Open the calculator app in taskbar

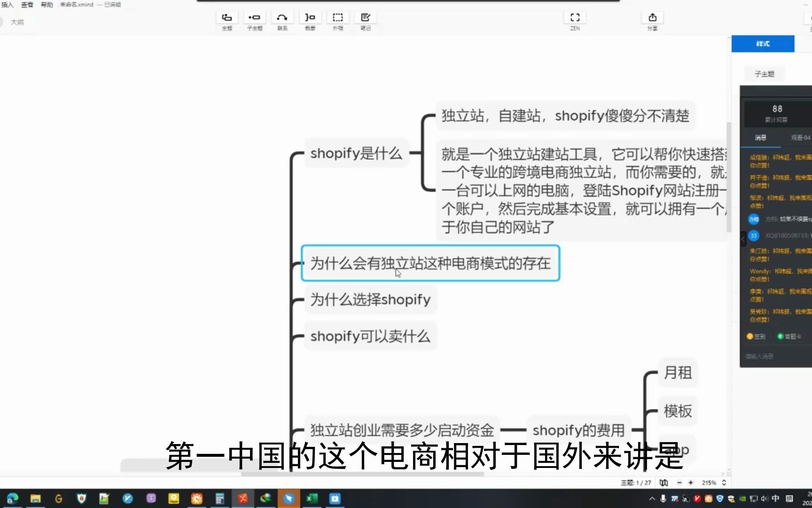219,499
